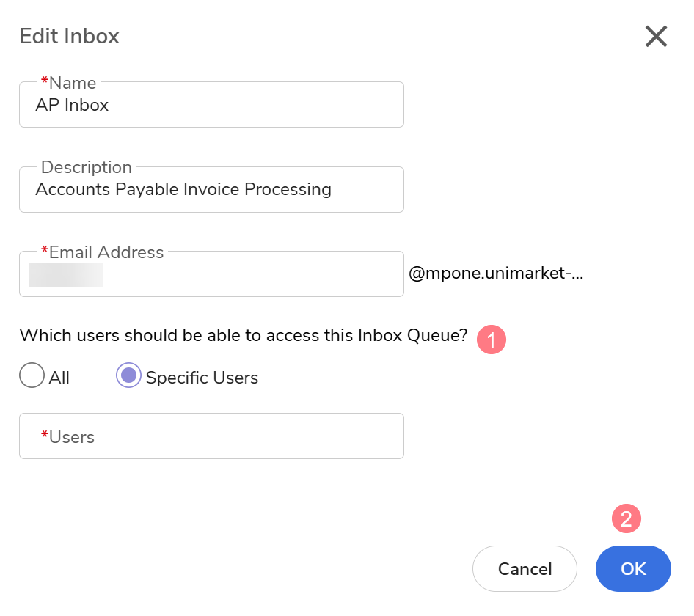694x616 pixels.
Task: Click the All option label text
Action: click(x=59, y=378)
